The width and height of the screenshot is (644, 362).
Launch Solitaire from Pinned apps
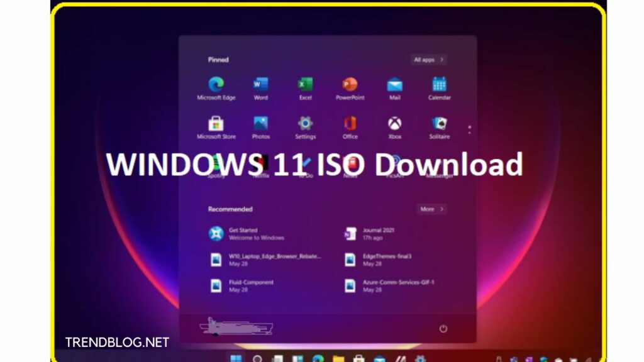tap(439, 123)
